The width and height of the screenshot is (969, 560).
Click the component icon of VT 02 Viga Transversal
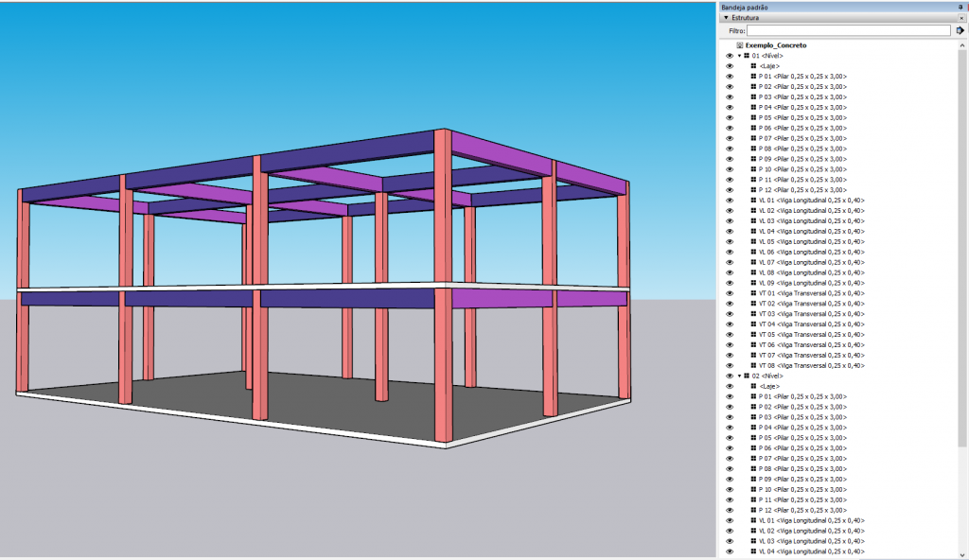point(753,304)
